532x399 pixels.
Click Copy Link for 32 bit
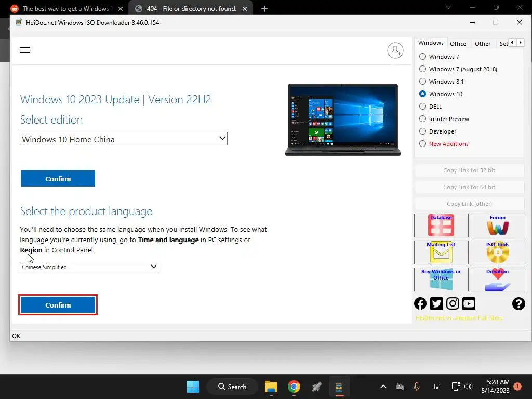(x=469, y=170)
